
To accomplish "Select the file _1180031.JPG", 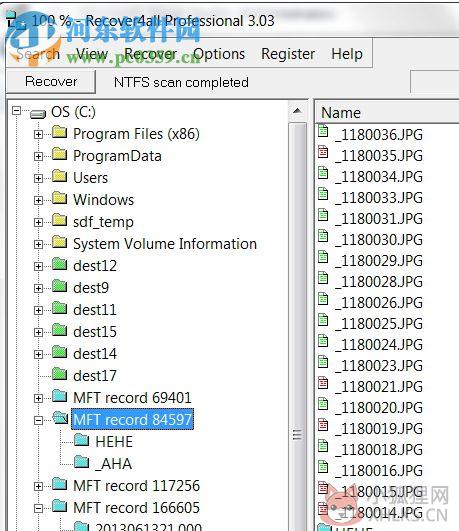I will click(x=378, y=219).
